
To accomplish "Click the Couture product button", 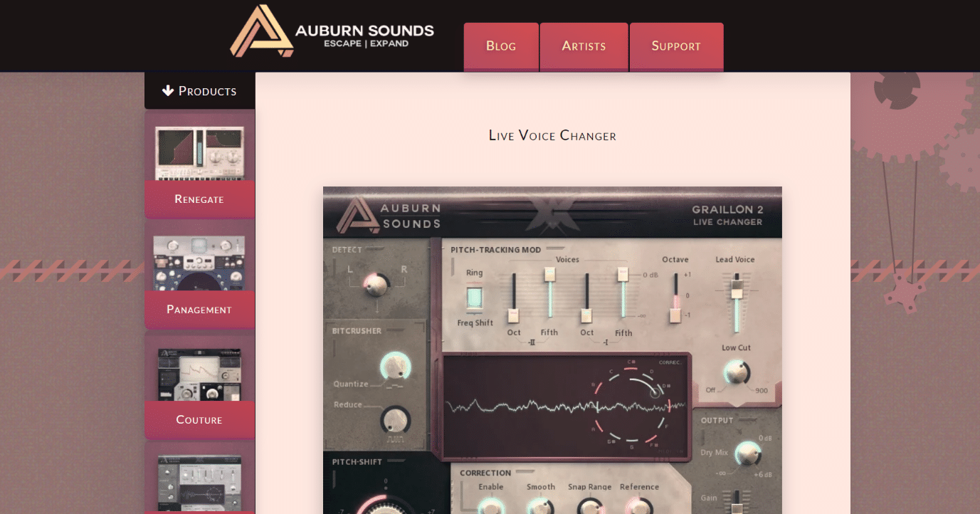I will click(x=199, y=420).
